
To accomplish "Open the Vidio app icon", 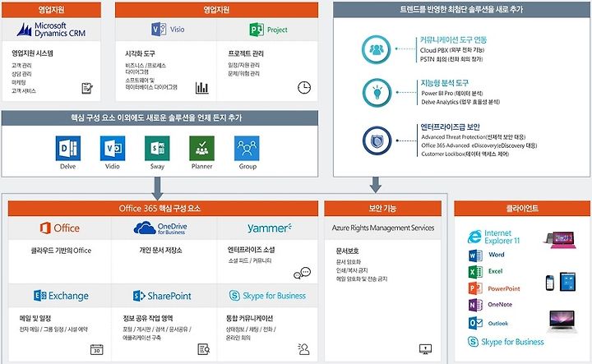I will [113, 148].
